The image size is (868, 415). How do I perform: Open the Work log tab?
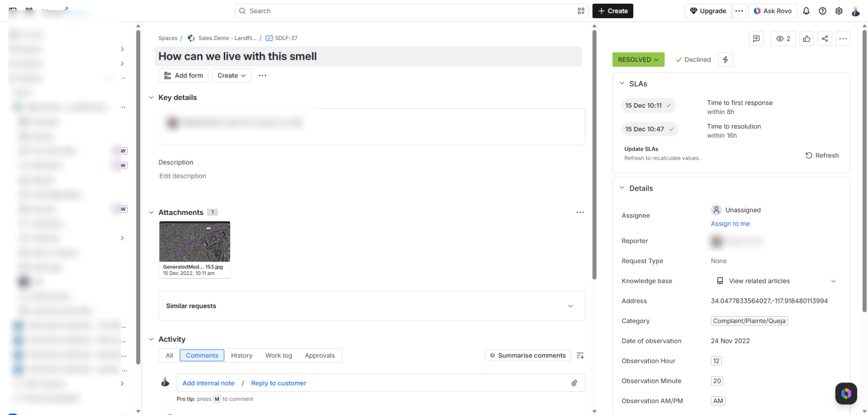tap(278, 356)
